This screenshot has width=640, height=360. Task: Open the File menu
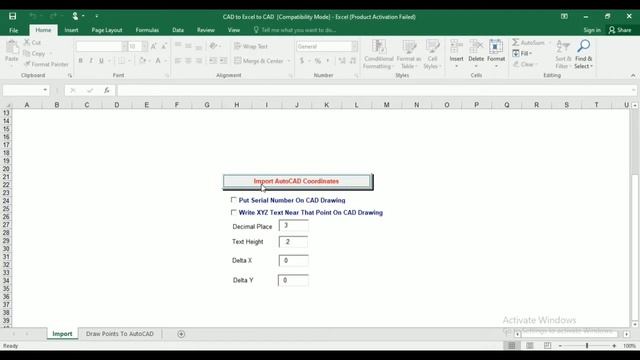(x=13, y=30)
